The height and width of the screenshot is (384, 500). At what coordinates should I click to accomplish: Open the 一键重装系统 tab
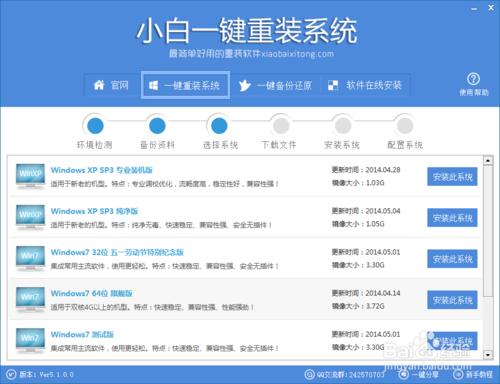point(185,85)
